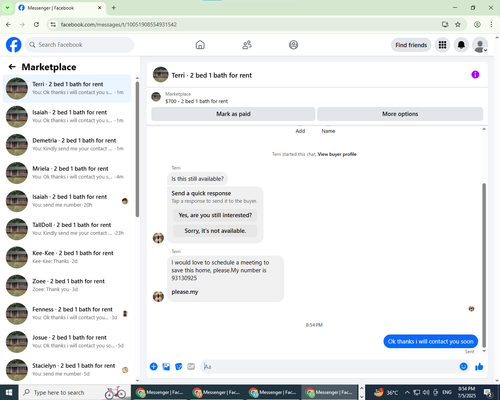Screen dimensions: 500x400
Task: Open the account profile avatar menu
Action: pyautogui.click(x=480, y=45)
